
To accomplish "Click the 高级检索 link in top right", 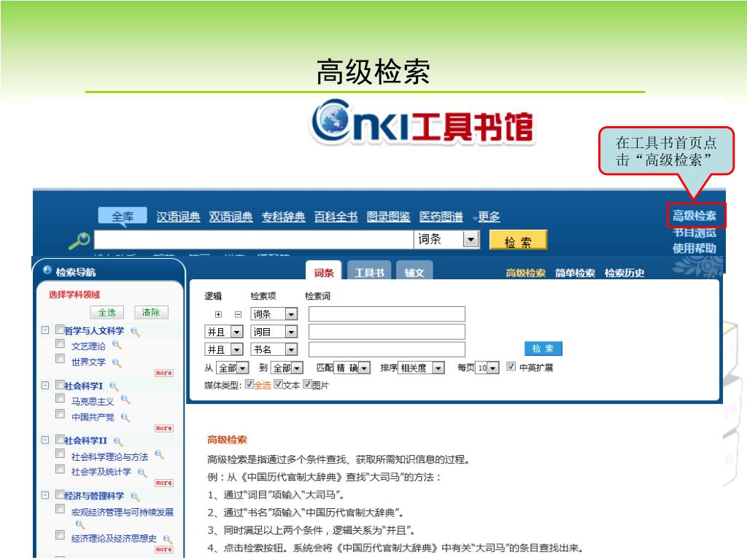I will pyautogui.click(x=694, y=216).
